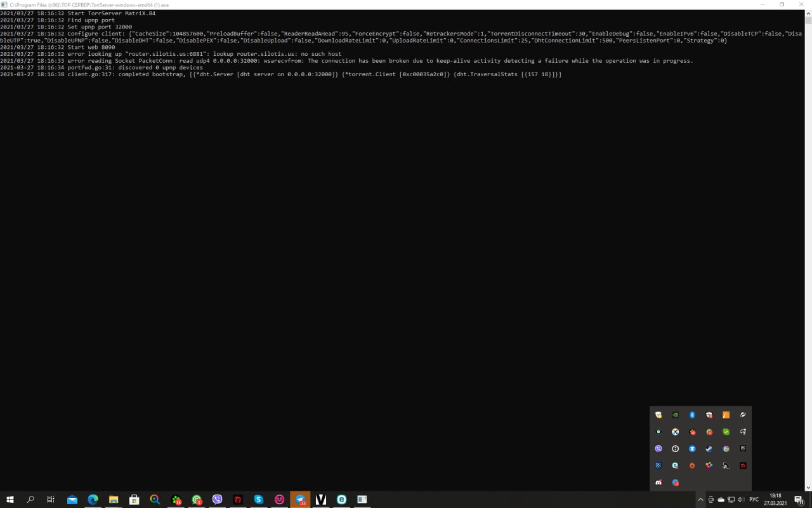Click the "Configure client" log line
The image size is (812, 508).
point(401,37)
